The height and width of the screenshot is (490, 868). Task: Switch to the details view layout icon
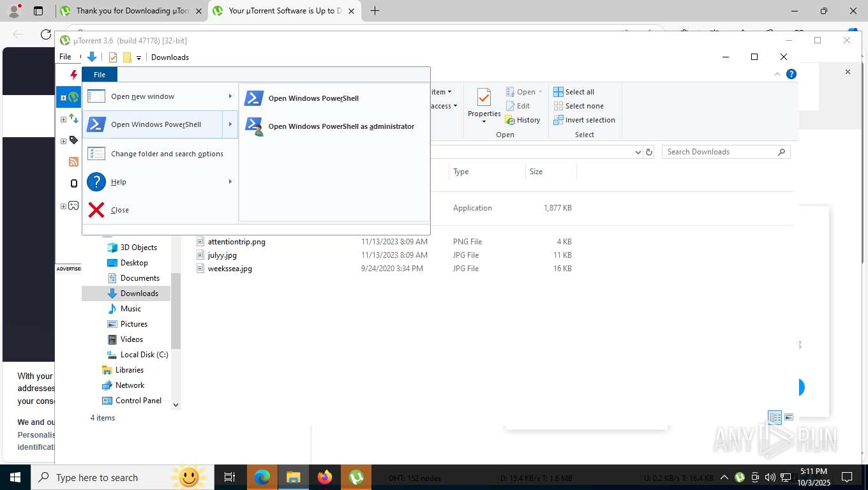point(775,418)
